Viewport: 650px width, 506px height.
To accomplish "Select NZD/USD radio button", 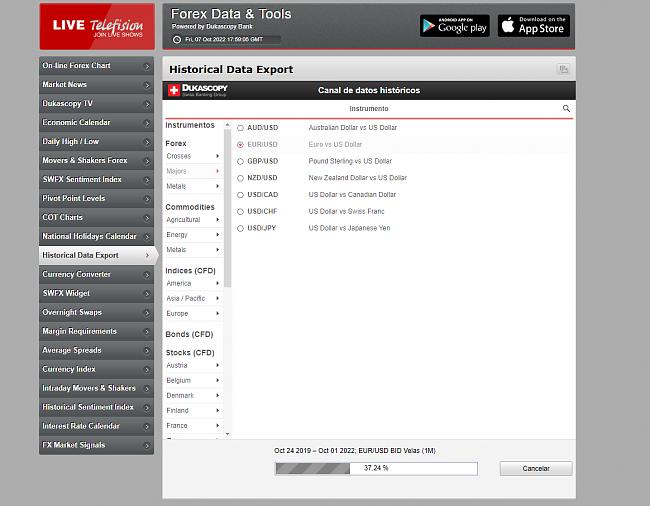I will click(x=240, y=178).
